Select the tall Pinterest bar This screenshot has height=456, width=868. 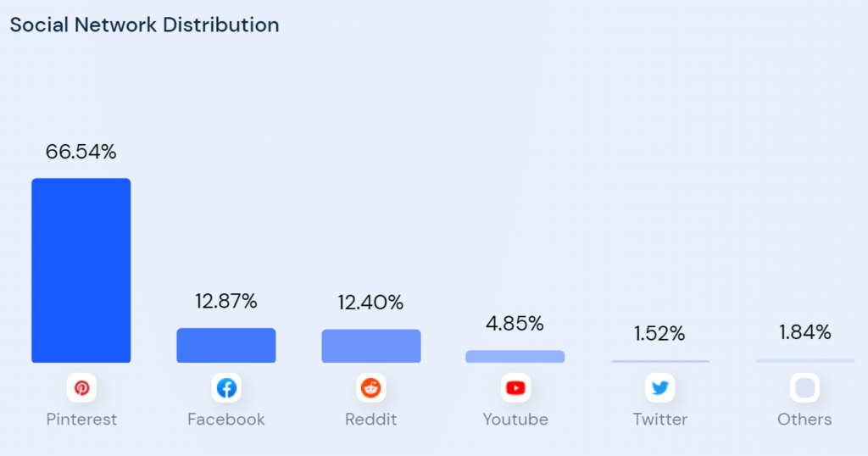[81, 270]
